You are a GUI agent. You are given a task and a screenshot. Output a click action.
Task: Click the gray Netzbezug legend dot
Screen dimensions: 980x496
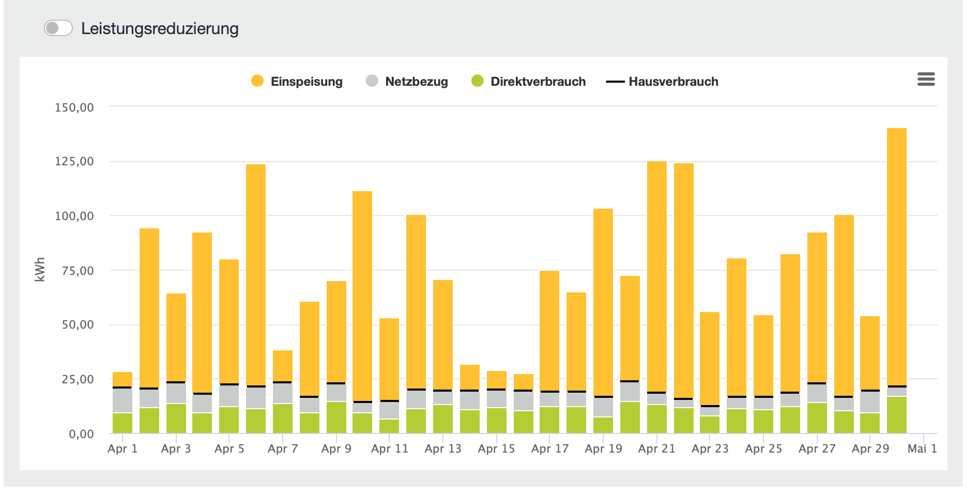372,81
